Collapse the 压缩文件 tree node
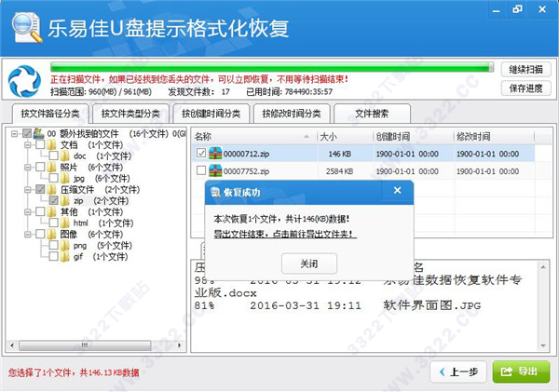Image resolution: width=559 pixels, height=392 pixels. (x=27, y=189)
